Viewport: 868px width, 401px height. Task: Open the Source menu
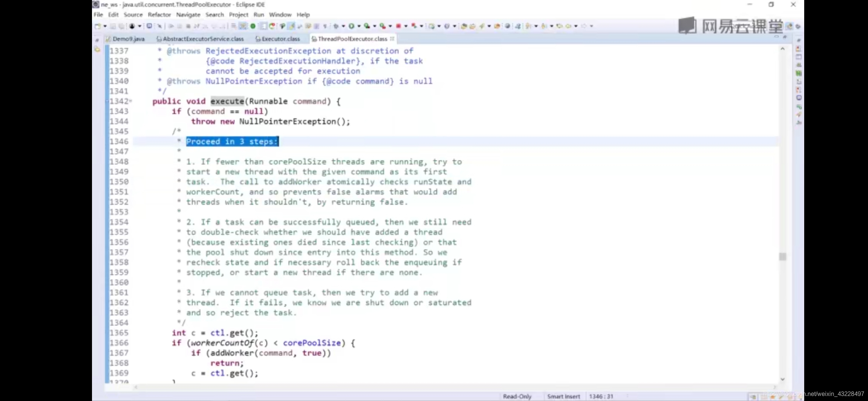(133, 14)
